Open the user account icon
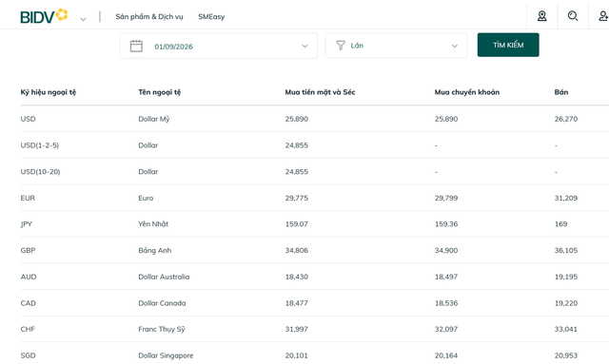Viewport: 609px width, 364px height. pyautogui.click(x=603, y=16)
